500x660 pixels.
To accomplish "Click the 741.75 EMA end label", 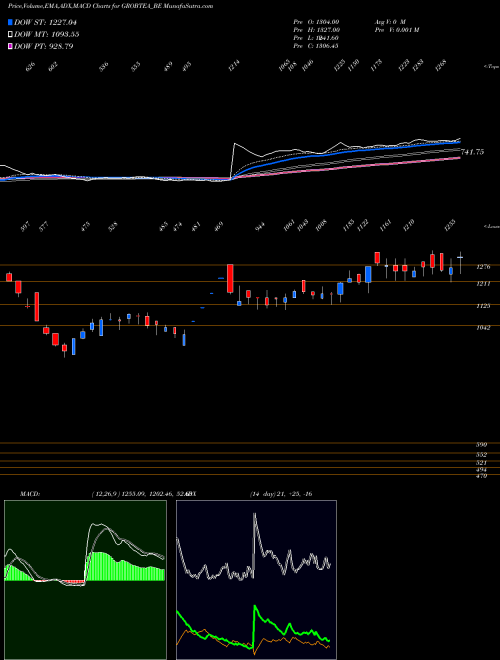I will click(473, 152).
